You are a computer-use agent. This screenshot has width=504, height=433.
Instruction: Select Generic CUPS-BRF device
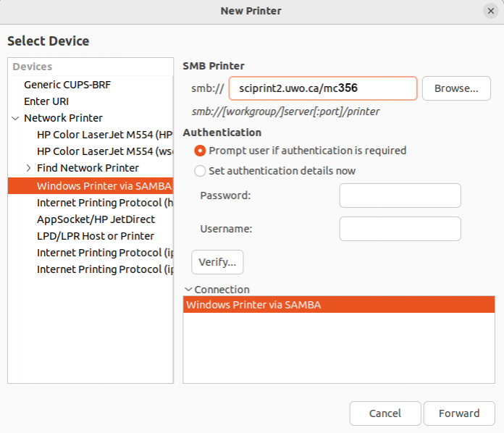pyautogui.click(x=67, y=85)
